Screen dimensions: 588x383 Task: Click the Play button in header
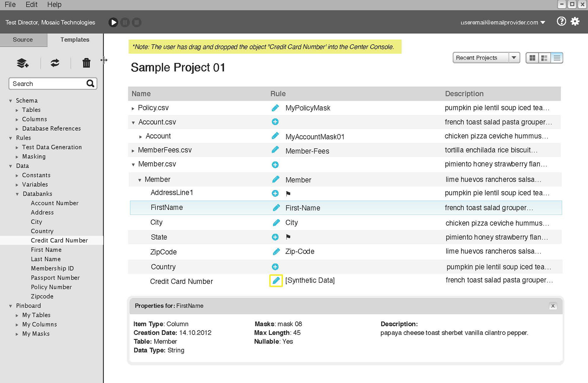point(113,22)
